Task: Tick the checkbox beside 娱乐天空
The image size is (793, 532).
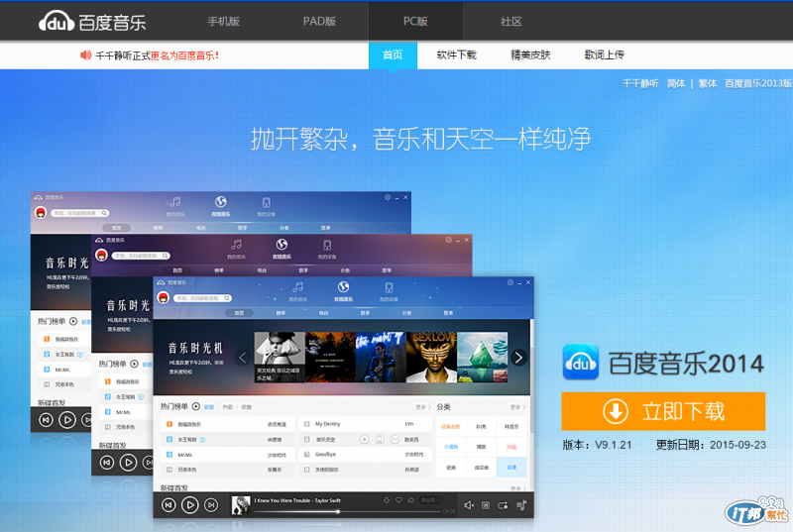Action: click(306, 440)
